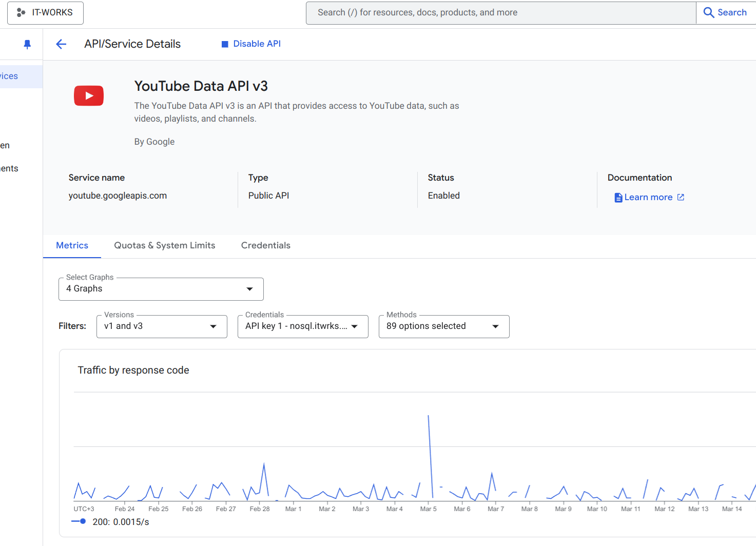Screen dimensions: 756x546
Task: Click the Search button
Action: 726,13
